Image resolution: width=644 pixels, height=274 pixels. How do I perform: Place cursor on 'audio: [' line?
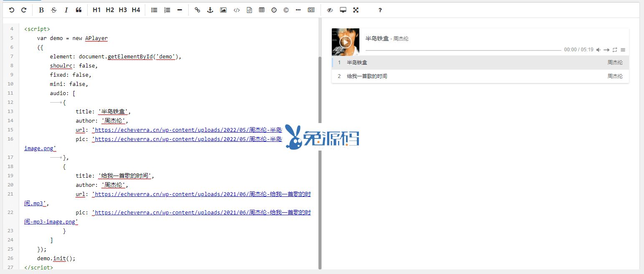[x=63, y=93]
